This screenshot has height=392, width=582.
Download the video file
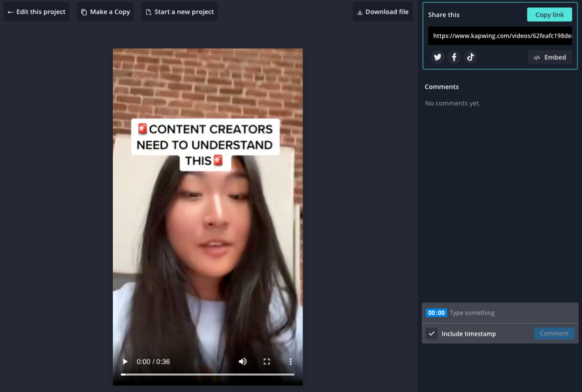pyautogui.click(x=383, y=12)
